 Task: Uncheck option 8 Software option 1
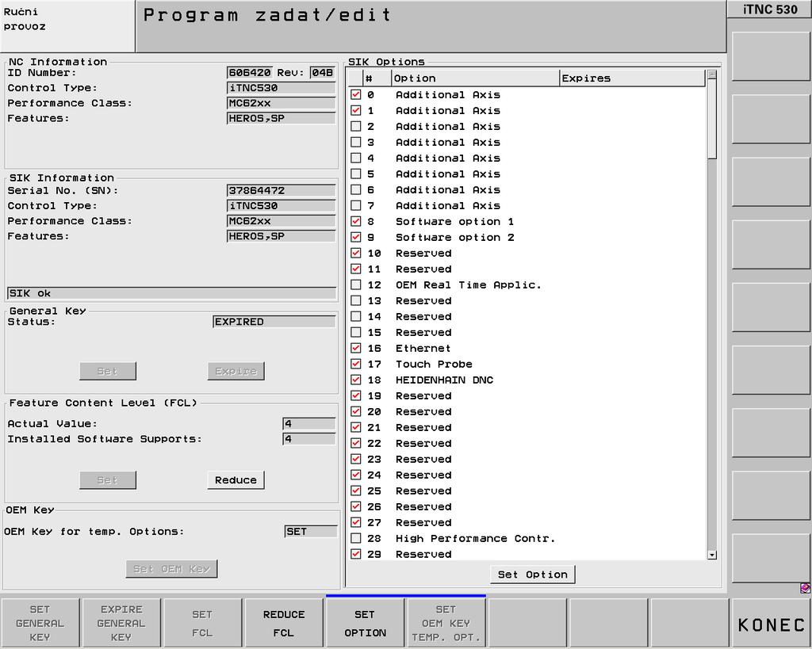tap(356, 222)
